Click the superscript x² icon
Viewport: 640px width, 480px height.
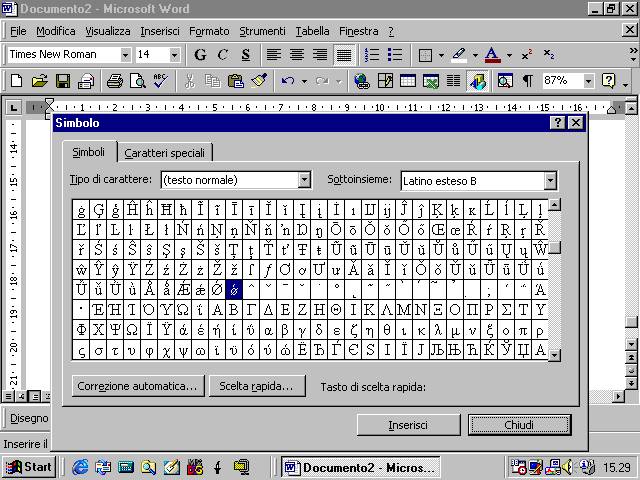point(527,55)
